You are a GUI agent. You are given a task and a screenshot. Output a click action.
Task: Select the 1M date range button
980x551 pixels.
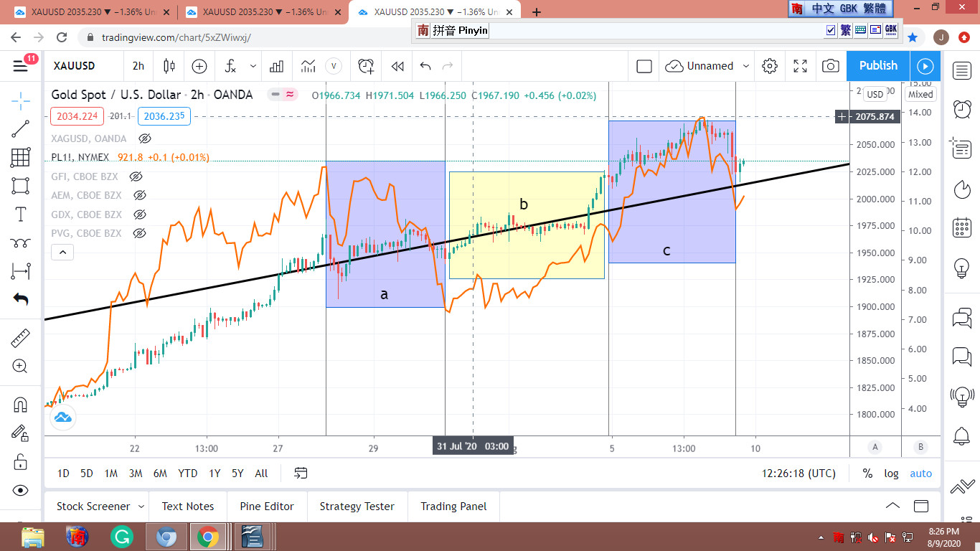click(x=110, y=474)
